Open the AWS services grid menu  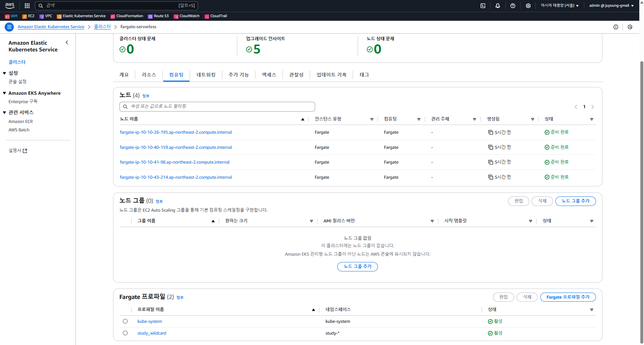(x=27, y=6)
